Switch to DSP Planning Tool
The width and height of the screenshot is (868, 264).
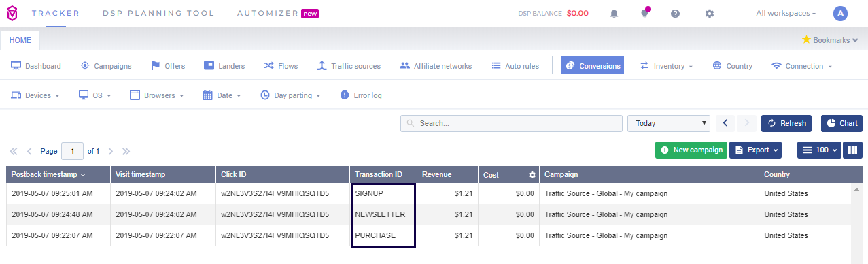158,13
